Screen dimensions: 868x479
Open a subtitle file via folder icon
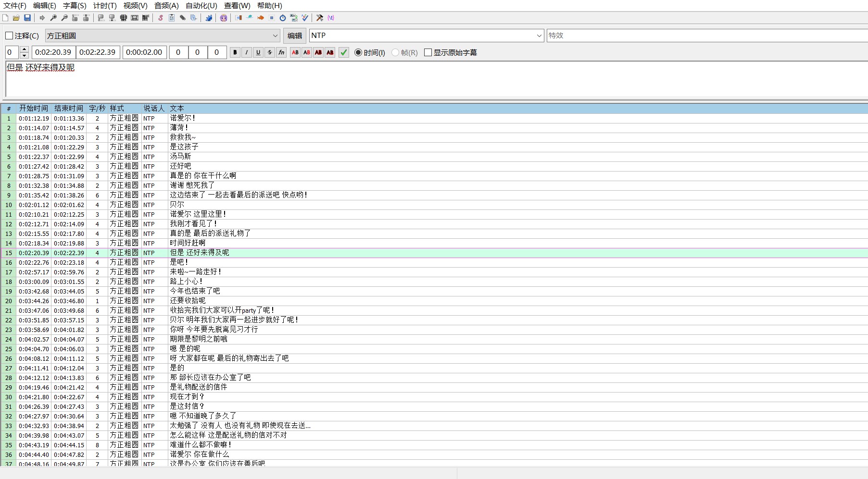coord(16,18)
